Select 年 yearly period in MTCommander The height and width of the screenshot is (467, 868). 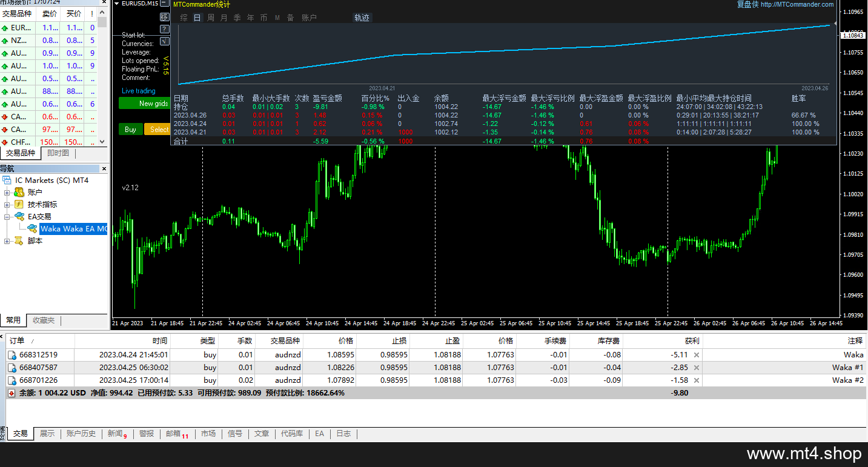tap(250, 18)
